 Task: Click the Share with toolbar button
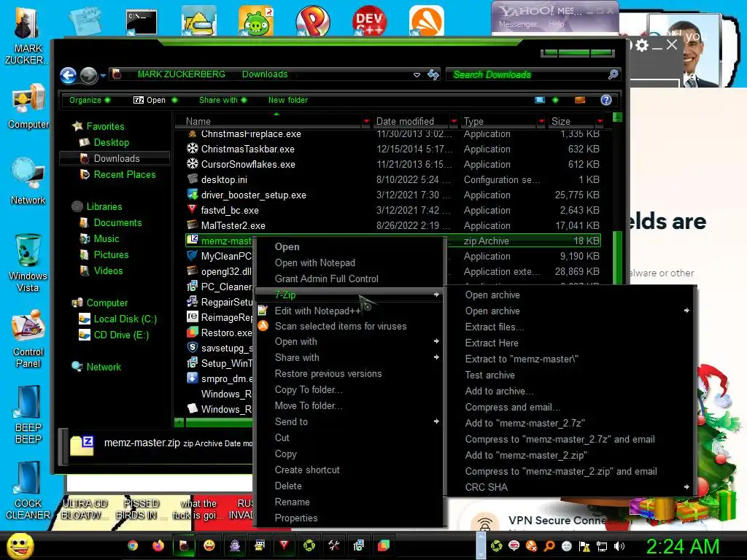pyautogui.click(x=222, y=100)
